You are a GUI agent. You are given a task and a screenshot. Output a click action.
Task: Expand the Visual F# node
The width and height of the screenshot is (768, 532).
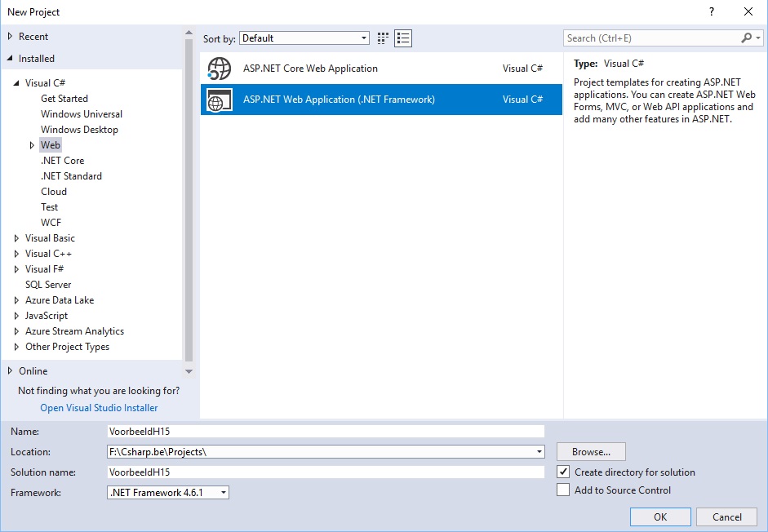[16, 269]
